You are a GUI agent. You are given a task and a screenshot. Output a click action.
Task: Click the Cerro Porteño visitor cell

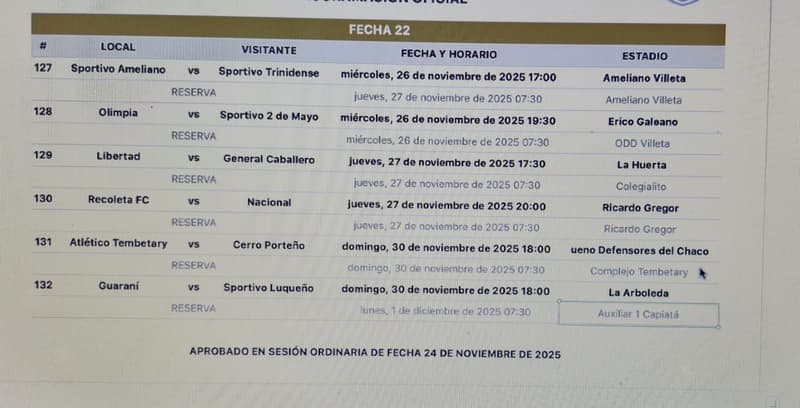(269, 245)
